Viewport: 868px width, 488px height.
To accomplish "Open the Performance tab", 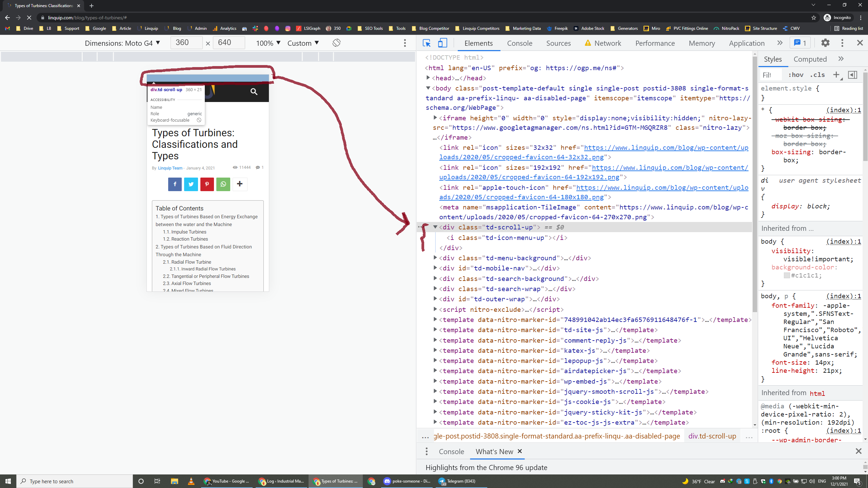I will [x=655, y=43].
